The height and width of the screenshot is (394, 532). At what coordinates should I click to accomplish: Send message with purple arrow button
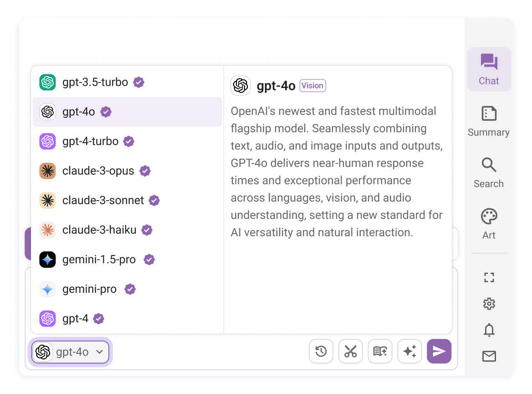pyautogui.click(x=439, y=351)
